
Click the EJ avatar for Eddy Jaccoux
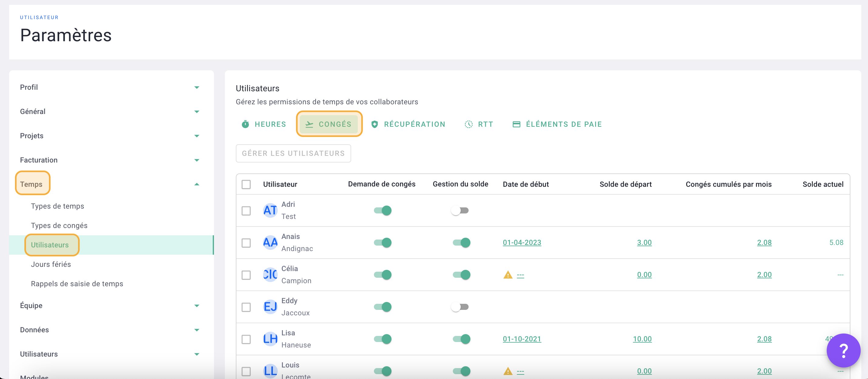[x=270, y=307]
